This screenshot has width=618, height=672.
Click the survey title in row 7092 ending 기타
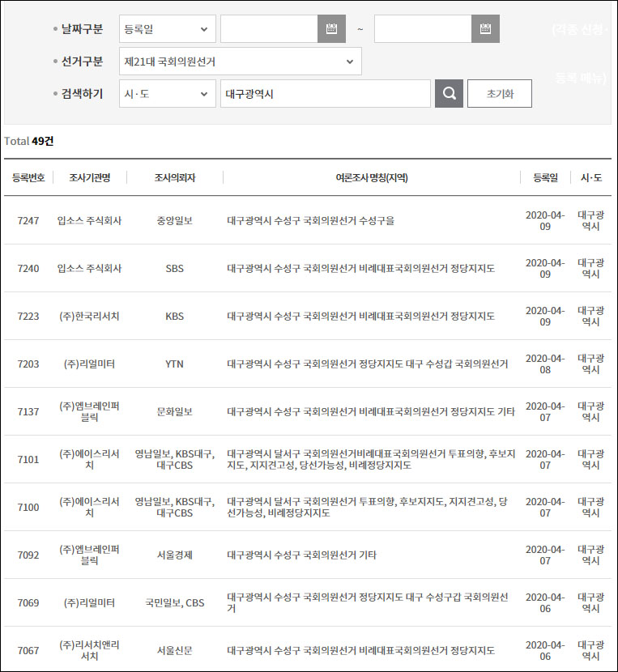pos(301,555)
